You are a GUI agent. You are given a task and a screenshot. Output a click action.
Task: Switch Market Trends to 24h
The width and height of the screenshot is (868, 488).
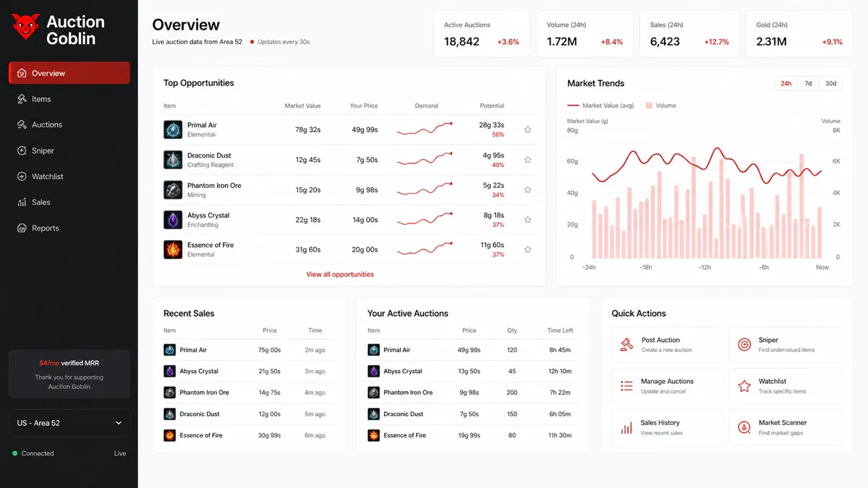[x=786, y=83]
